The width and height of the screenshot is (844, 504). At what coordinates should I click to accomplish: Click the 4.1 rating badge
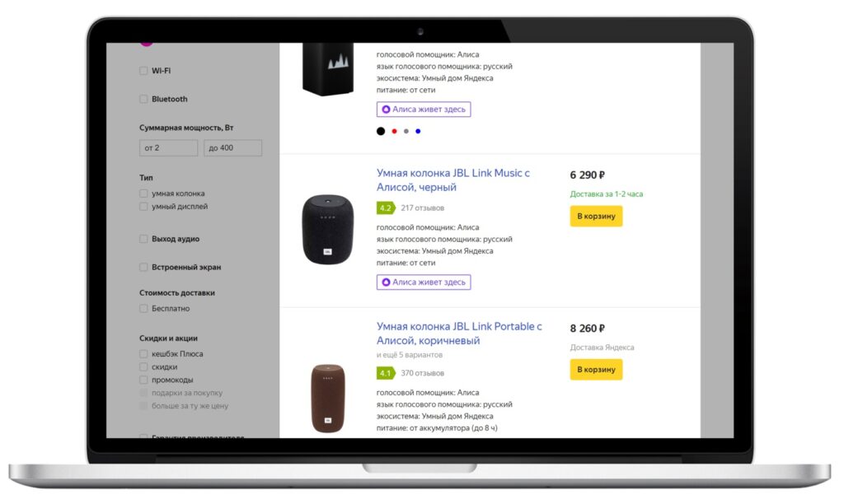point(386,373)
